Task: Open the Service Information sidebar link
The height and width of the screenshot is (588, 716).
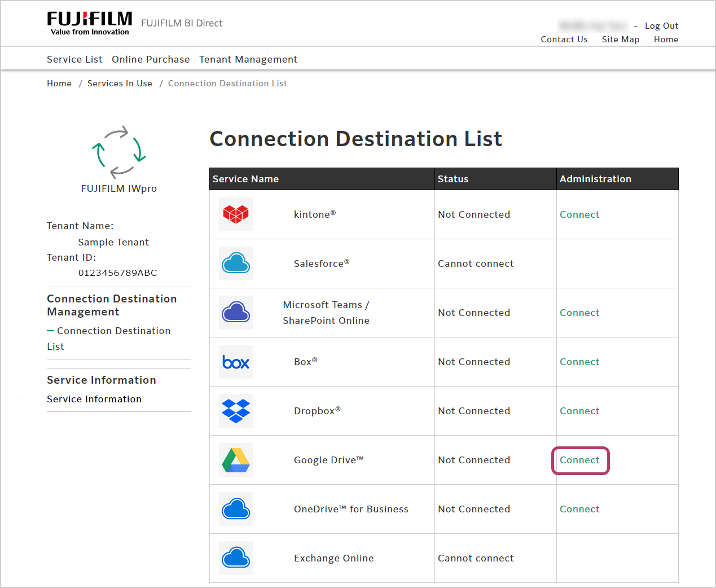Action: pyautogui.click(x=94, y=399)
